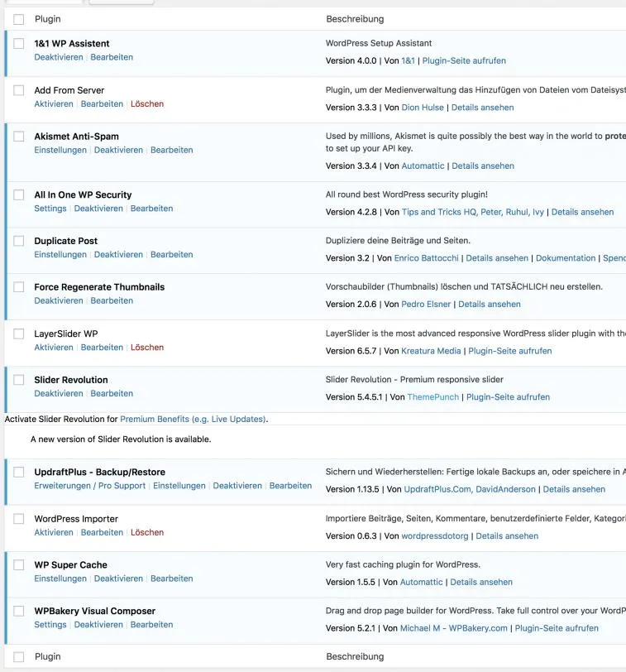Open Michael M - WPBakery.com author link
This screenshot has height=672, width=626.
click(x=453, y=628)
